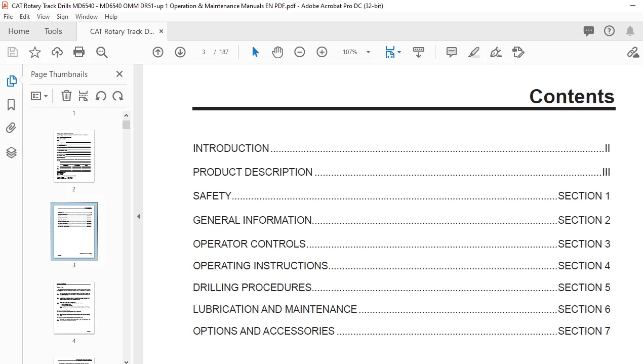
Task: Open the Sign document pen tool
Action: point(496,52)
